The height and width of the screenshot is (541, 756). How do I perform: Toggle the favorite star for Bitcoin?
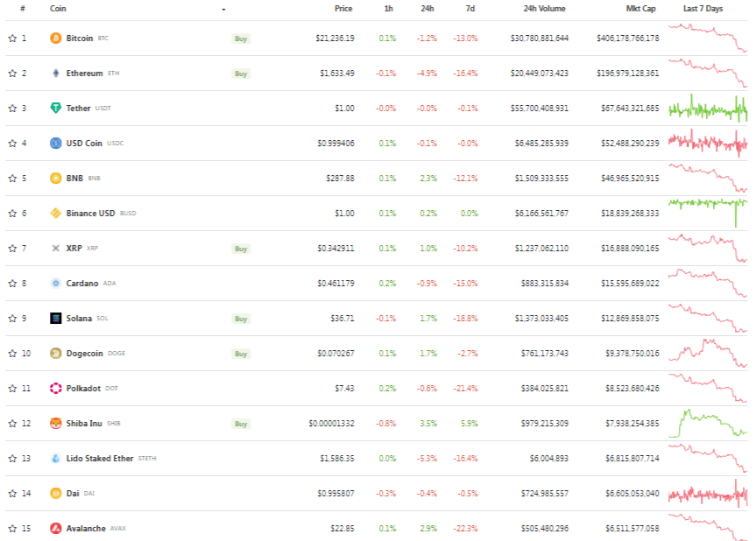coord(12,38)
